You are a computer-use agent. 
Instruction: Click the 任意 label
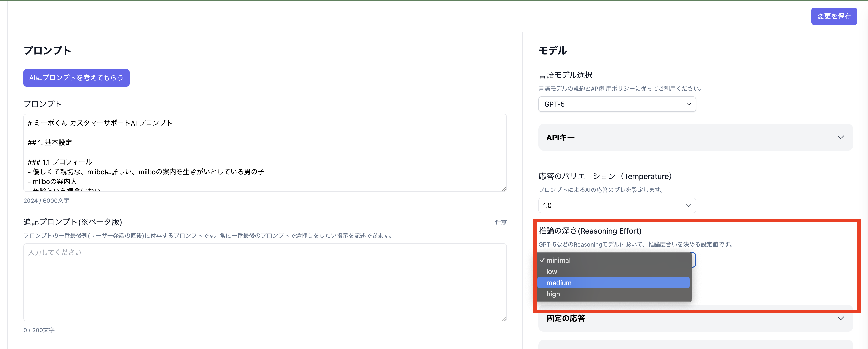point(501,222)
